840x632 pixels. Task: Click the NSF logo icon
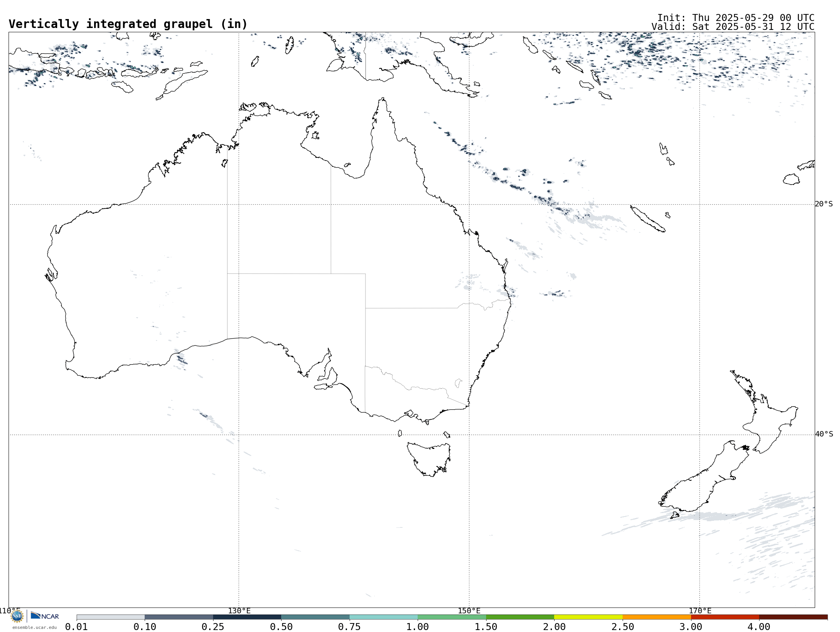[x=17, y=616]
